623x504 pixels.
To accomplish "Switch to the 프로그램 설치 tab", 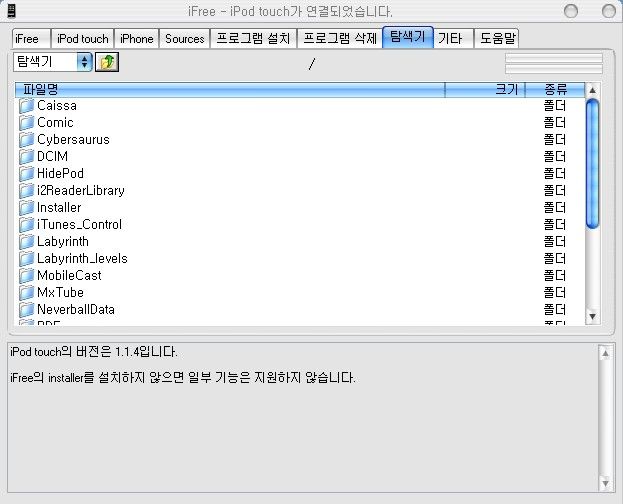I will point(253,39).
